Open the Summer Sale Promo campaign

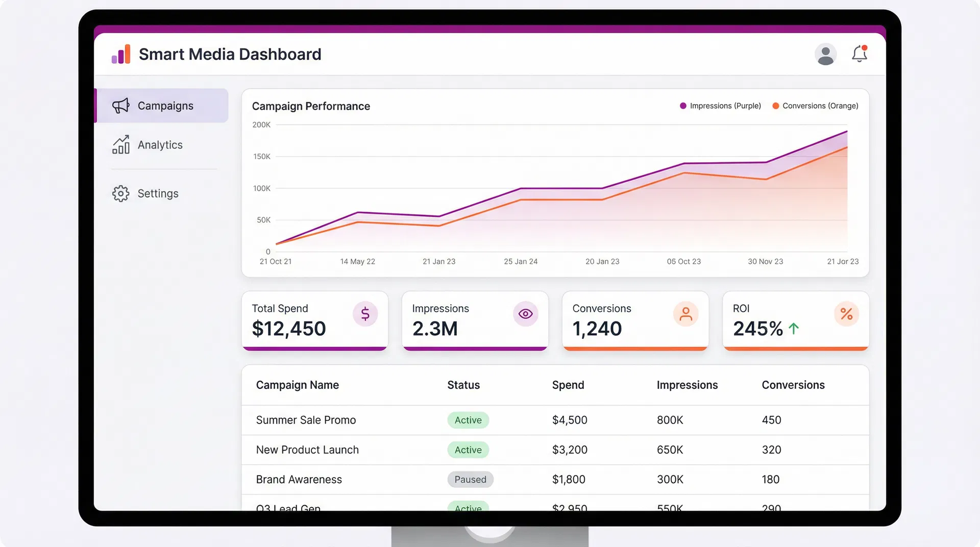[305, 420]
